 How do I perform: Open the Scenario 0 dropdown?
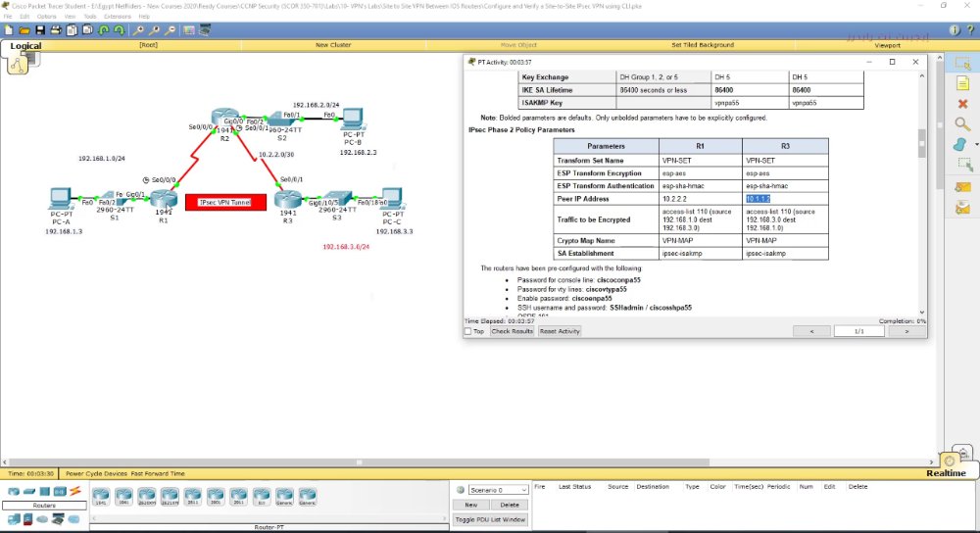498,490
